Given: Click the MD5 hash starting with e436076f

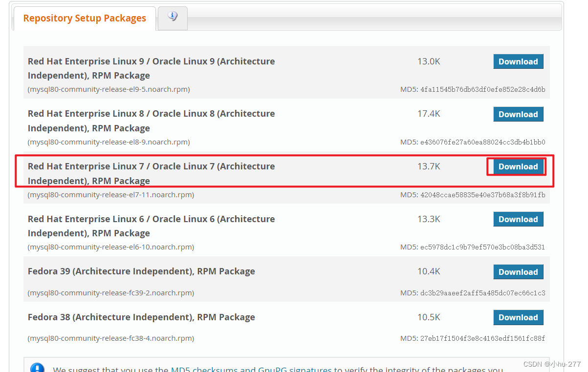Looking at the screenshot, I should 483,142.
